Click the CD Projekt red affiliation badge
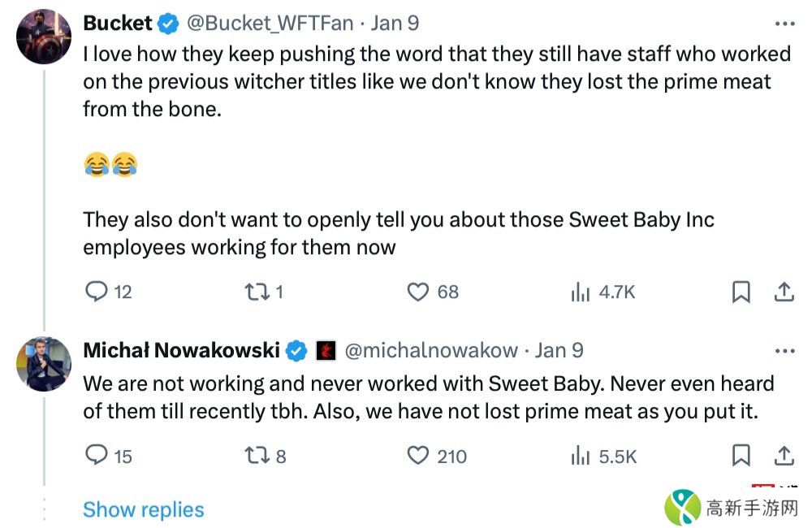 point(326,350)
